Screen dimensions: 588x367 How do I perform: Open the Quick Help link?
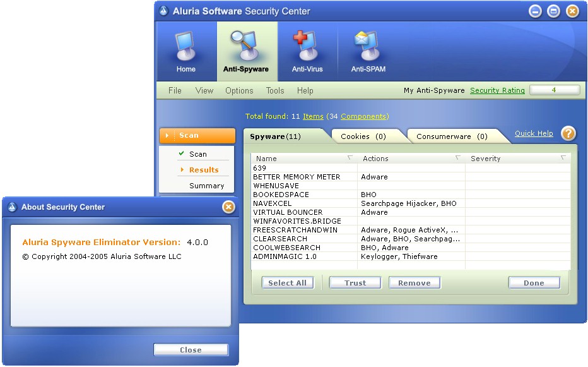pos(534,133)
